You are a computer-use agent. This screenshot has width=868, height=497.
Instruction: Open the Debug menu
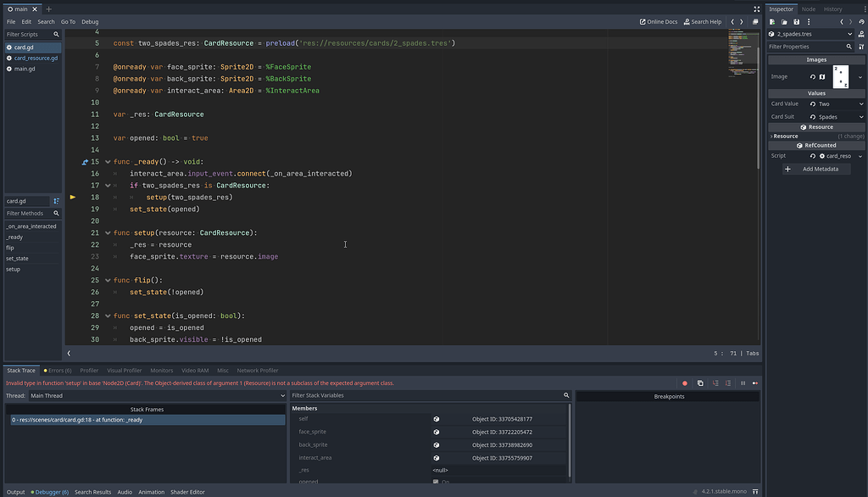90,21
